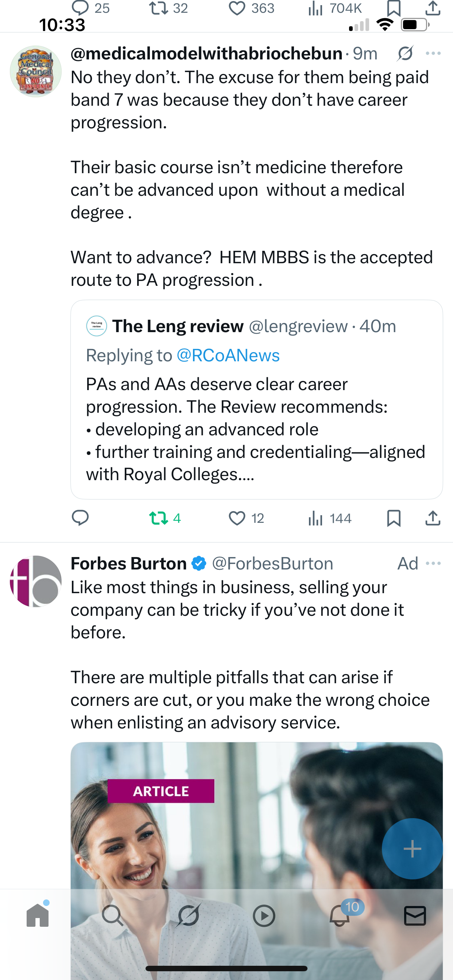Bookmark the medicalmodelwithabriochebun post
Viewport: 453px width, 980px height.
tap(394, 518)
